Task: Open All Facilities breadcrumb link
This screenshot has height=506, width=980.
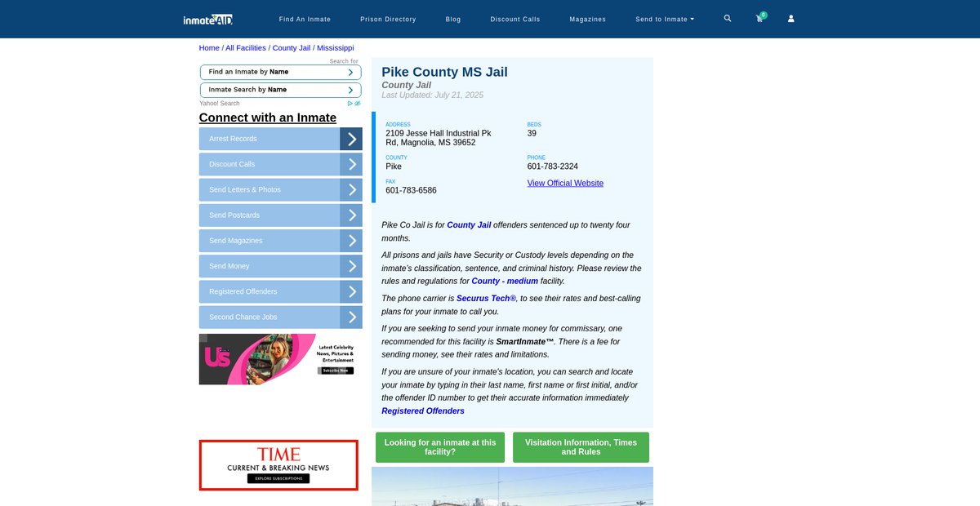Action: (246, 48)
